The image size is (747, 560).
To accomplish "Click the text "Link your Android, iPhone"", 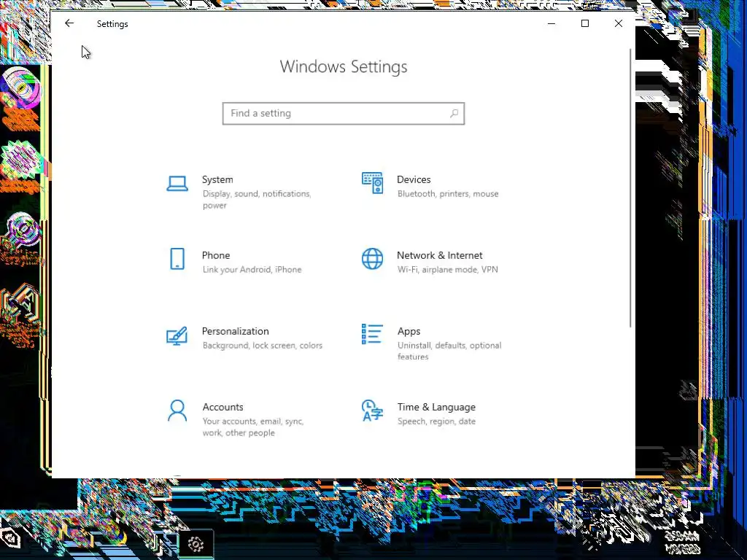I will point(252,270).
